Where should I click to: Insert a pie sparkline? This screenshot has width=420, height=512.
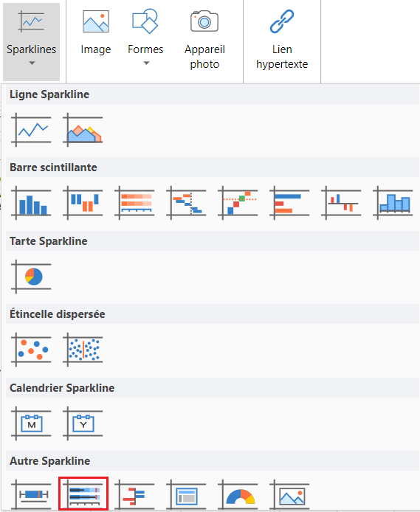click(31, 277)
